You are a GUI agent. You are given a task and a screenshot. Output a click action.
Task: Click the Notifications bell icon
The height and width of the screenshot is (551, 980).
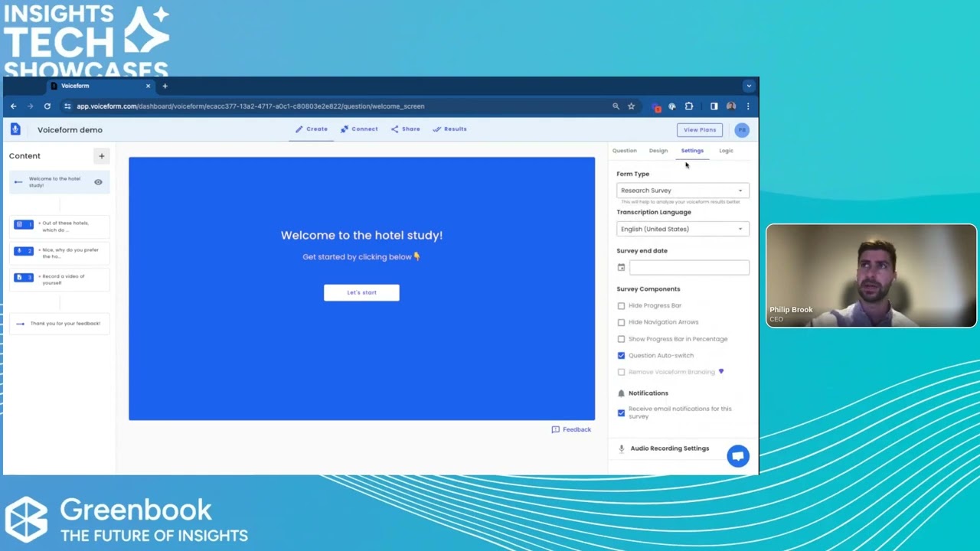coord(621,393)
